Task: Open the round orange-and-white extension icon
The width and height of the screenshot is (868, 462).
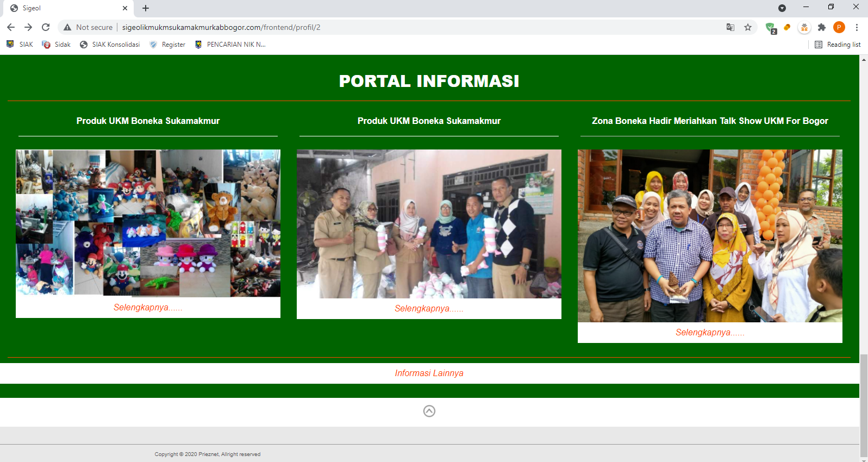Action: [804, 27]
